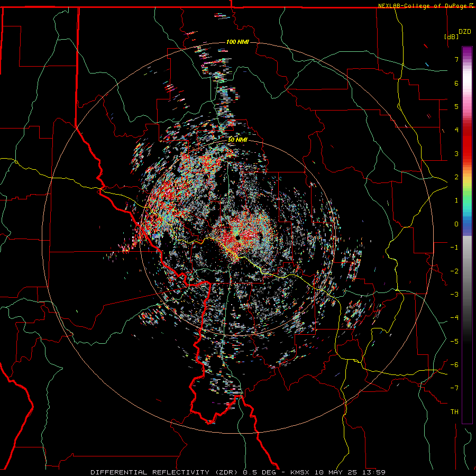Image resolution: width=476 pixels, height=476 pixels.
Task: Click the -7 value on the color scale
Action: [454, 388]
